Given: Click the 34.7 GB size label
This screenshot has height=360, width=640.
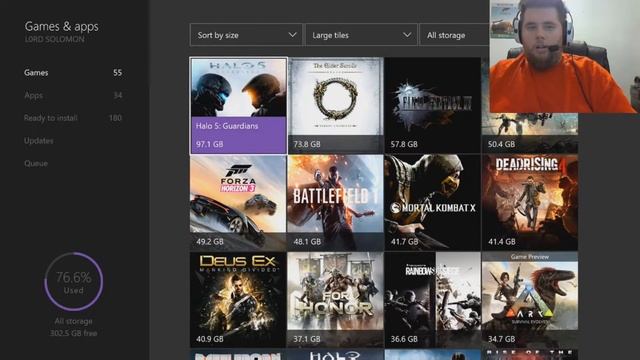Looking at the screenshot, I should click(502, 339).
